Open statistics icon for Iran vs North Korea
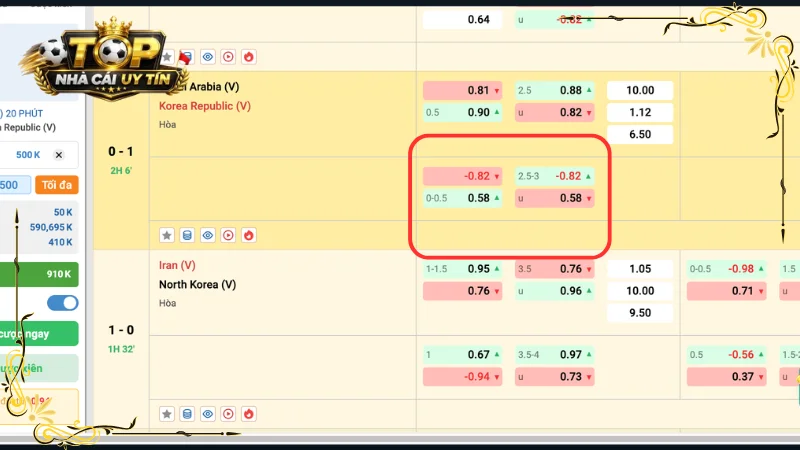The width and height of the screenshot is (800, 450). [x=187, y=414]
